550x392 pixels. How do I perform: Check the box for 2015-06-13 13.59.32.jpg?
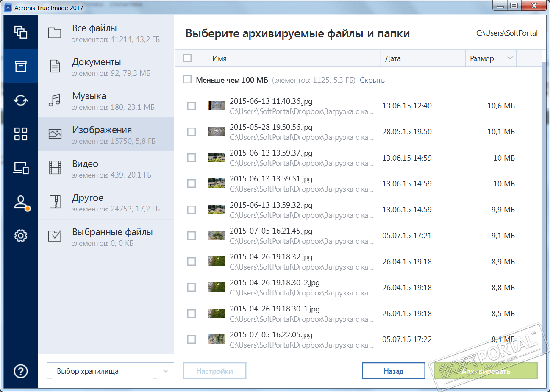pyautogui.click(x=192, y=210)
